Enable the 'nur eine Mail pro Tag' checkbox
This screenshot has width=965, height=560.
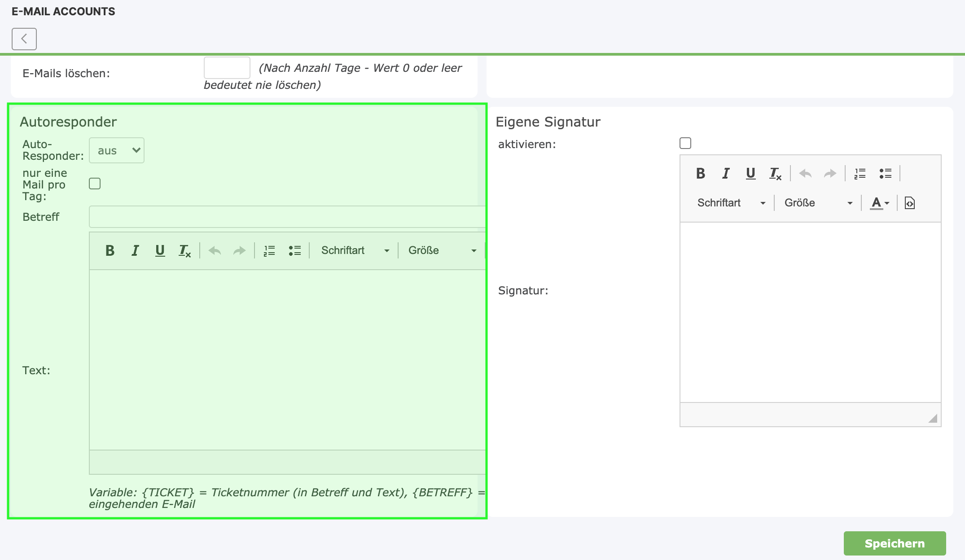point(95,184)
